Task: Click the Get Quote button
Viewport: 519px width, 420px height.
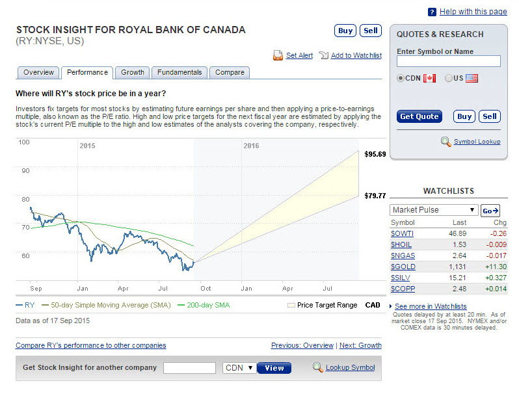Action: (419, 116)
